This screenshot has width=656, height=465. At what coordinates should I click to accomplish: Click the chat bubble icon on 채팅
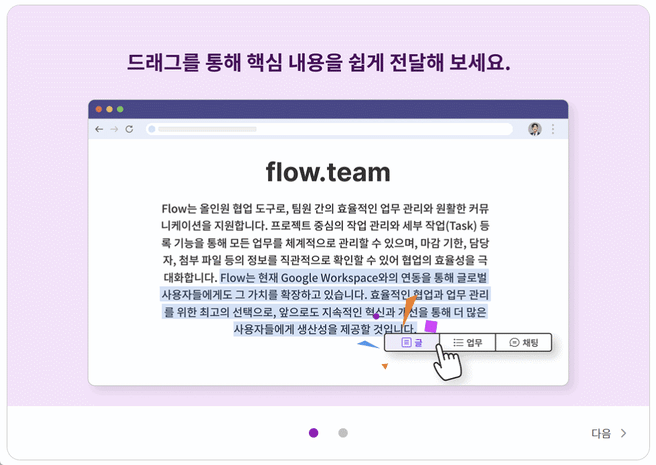(x=514, y=343)
